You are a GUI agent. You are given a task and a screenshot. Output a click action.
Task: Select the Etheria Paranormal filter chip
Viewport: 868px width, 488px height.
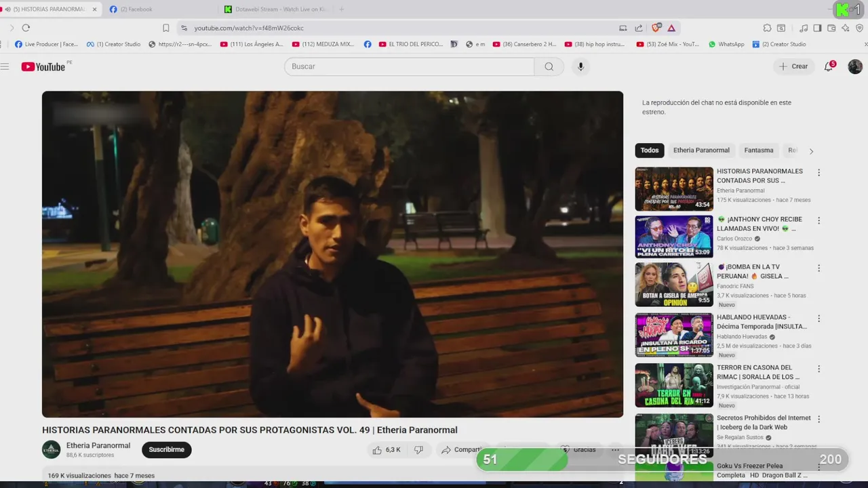coord(701,150)
